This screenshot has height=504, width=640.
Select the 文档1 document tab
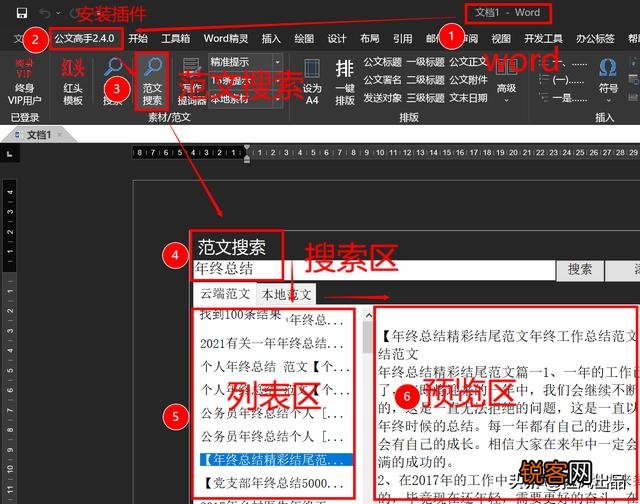tap(39, 135)
